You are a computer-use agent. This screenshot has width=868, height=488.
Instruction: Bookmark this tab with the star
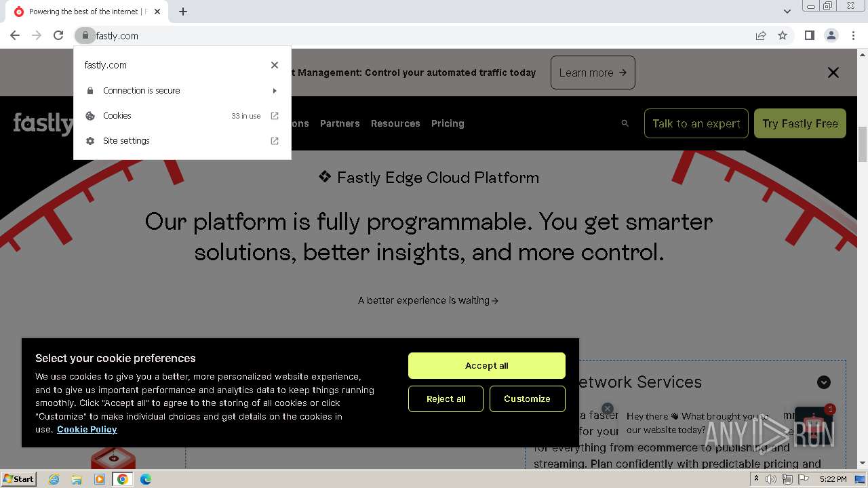coord(783,35)
